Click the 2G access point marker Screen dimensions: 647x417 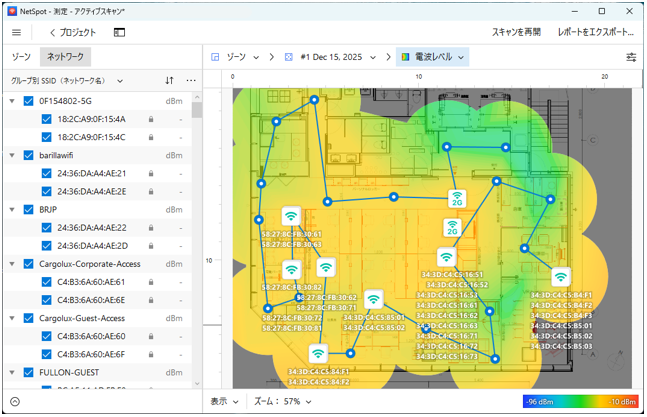pyautogui.click(x=456, y=197)
